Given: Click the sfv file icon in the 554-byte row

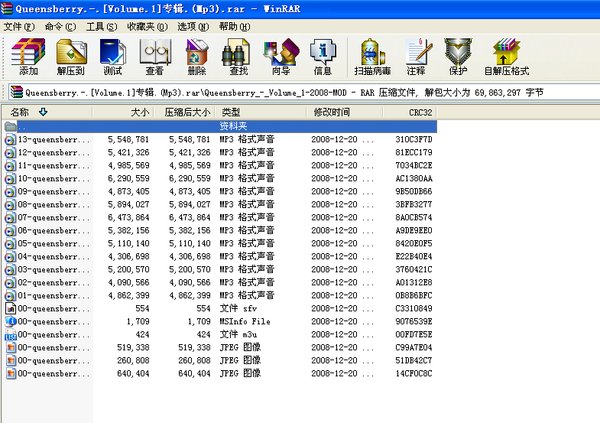Looking at the screenshot, I should pyautogui.click(x=10, y=309).
